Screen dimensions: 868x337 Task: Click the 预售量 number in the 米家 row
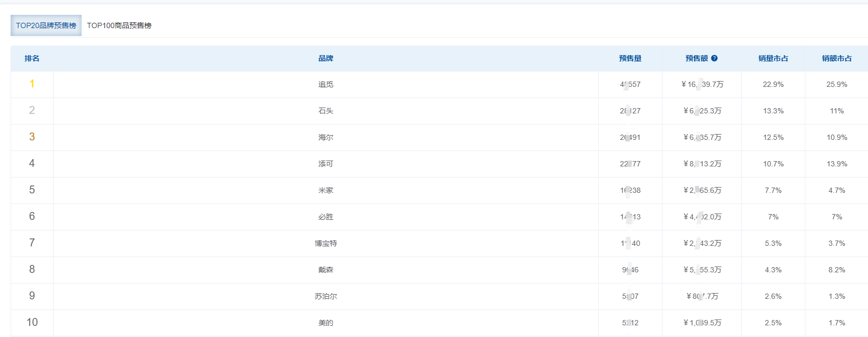pyautogui.click(x=630, y=190)
